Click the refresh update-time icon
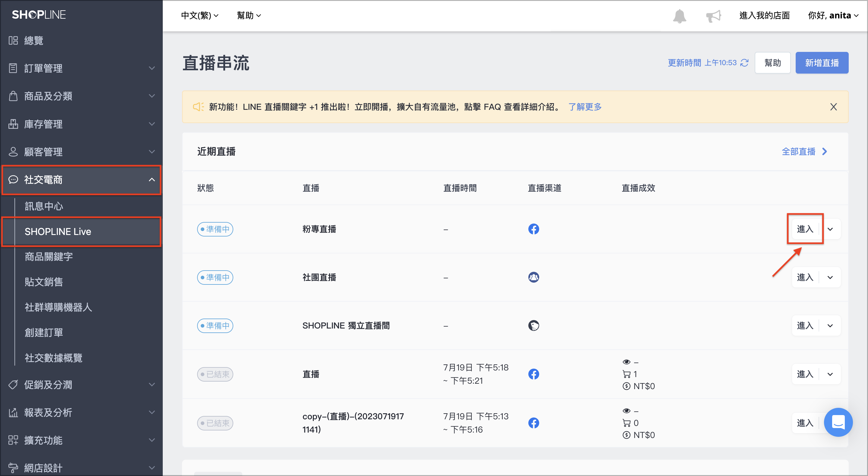Image resolution: width=868 pixels, height=476 pixels. click(744, 63)
